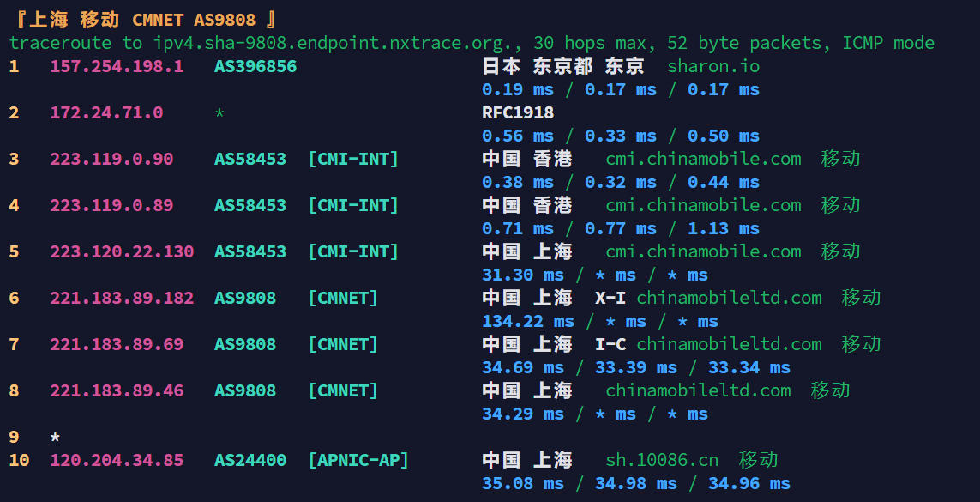Click the X-I label on hop 6

(610, 298)
